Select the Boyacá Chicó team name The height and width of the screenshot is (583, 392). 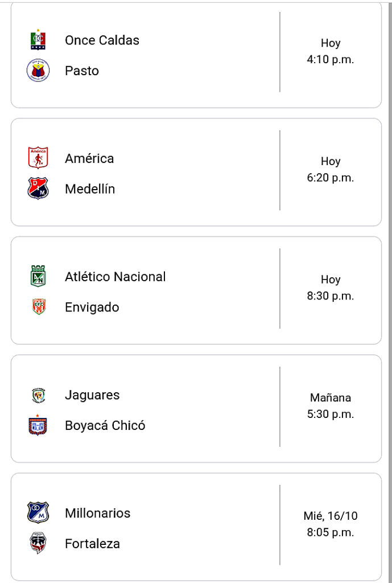coord(105,425)
